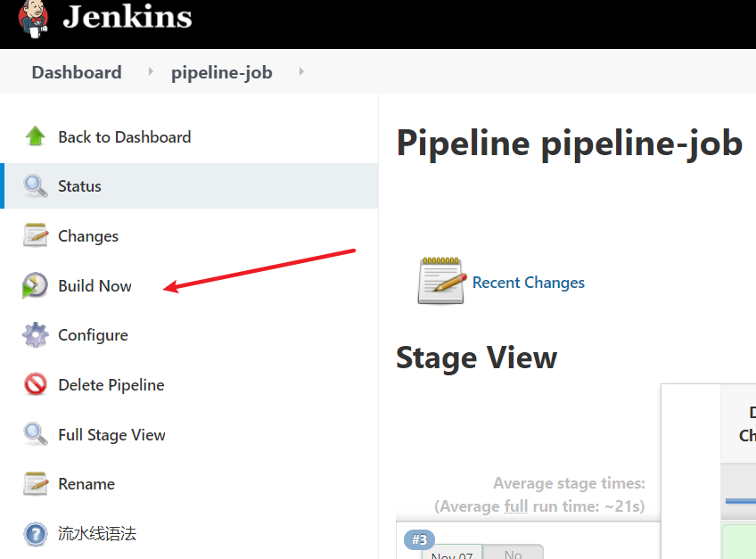
Task: Click the red Delete Pipeline icon
Action: [x=36, y=384]
